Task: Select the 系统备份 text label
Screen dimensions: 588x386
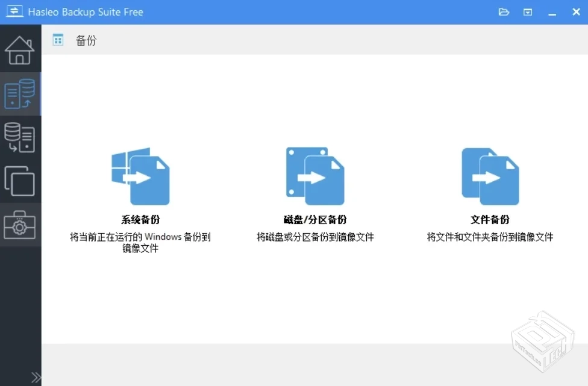Action: pos(140,220)
